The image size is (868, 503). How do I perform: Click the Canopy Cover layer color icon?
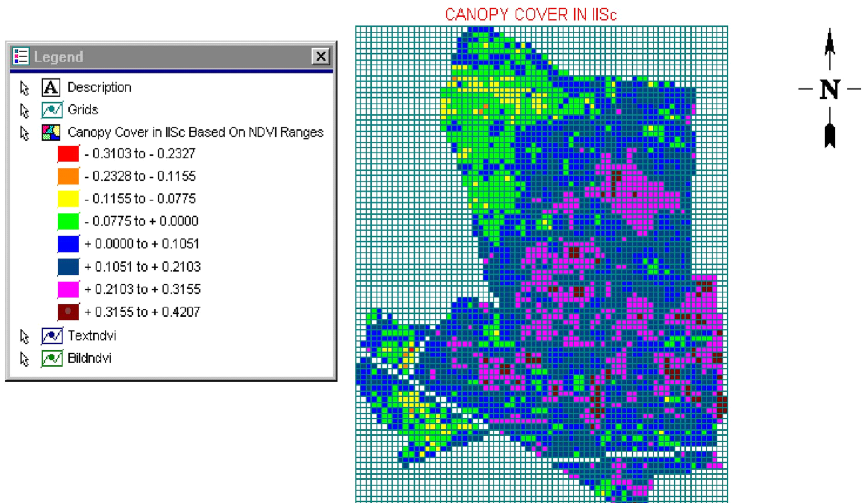51,133
